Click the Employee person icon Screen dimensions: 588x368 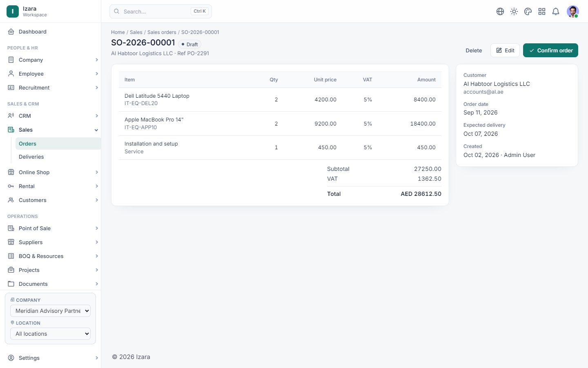pyautogui.click(x=11, y=74)
